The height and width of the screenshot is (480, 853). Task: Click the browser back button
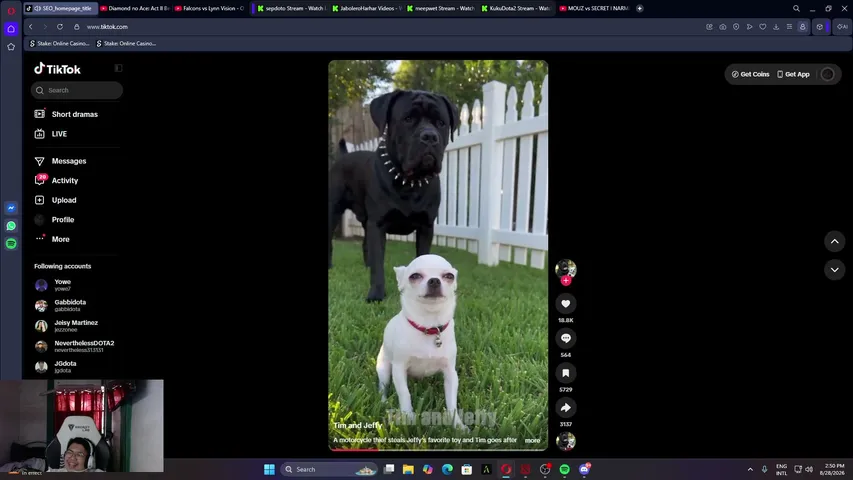[x=31, y=27]
